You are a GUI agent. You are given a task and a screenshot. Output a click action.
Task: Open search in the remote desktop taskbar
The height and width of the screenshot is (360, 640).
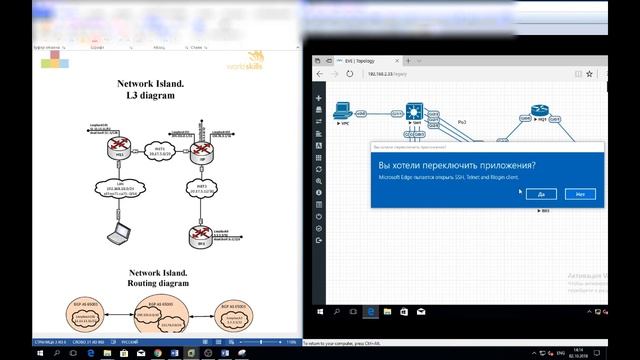tap(337, 312)
